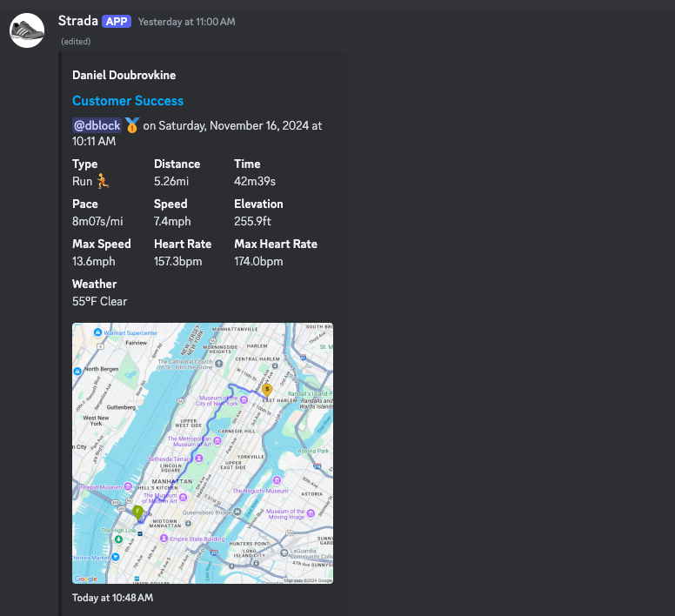Select the 157.3bpm heart rate value
This screenshot has width=675, height=616.
(177, 261)
